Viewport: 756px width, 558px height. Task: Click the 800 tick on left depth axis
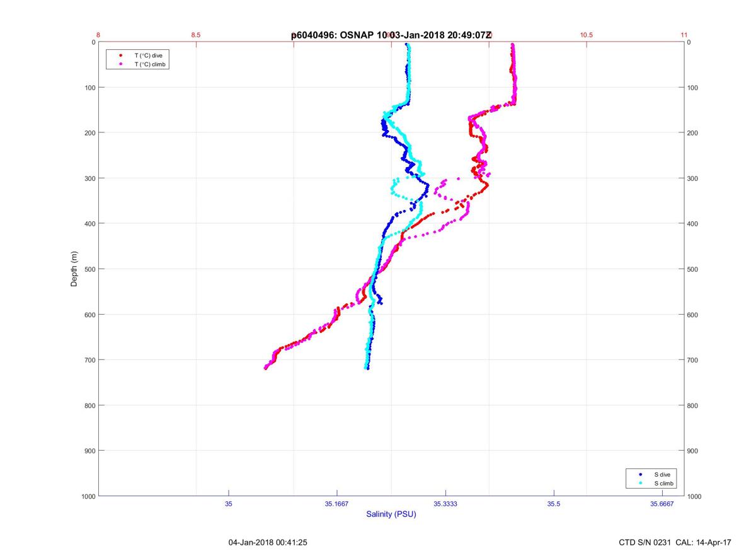(x=89, y=405)
